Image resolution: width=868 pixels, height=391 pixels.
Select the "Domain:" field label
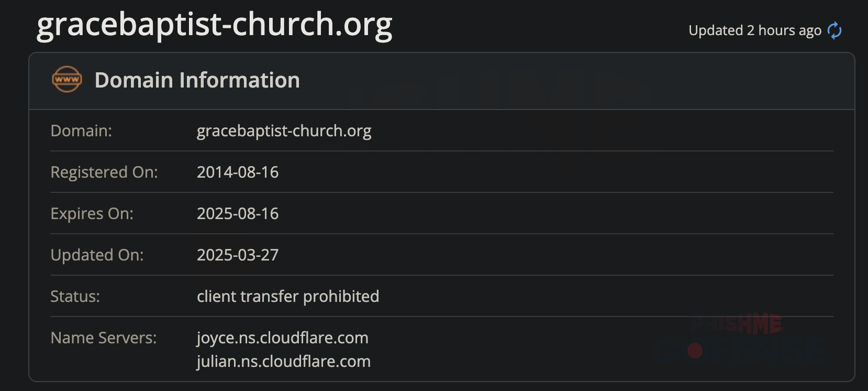[81, 131]
